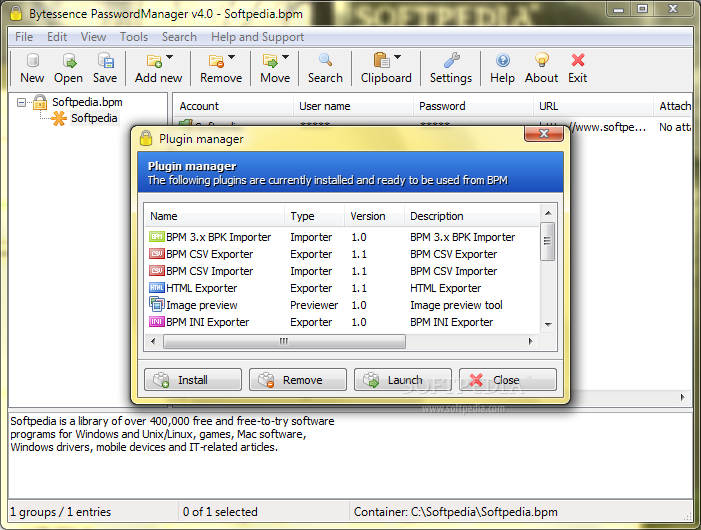Click the Open toolbar icon
Screen dimensions: 701x530
[69, 60]
